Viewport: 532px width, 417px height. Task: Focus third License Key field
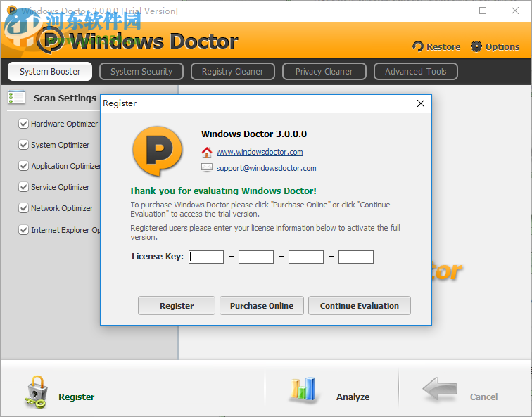coord(306,257)
